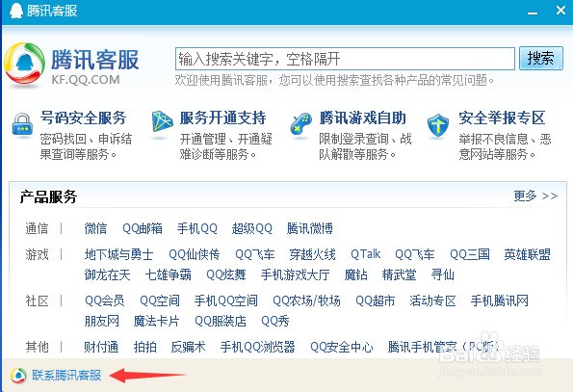The image size is (573, 392).
Task: Click the 社区 category label
Action: [x=37, y=301]
